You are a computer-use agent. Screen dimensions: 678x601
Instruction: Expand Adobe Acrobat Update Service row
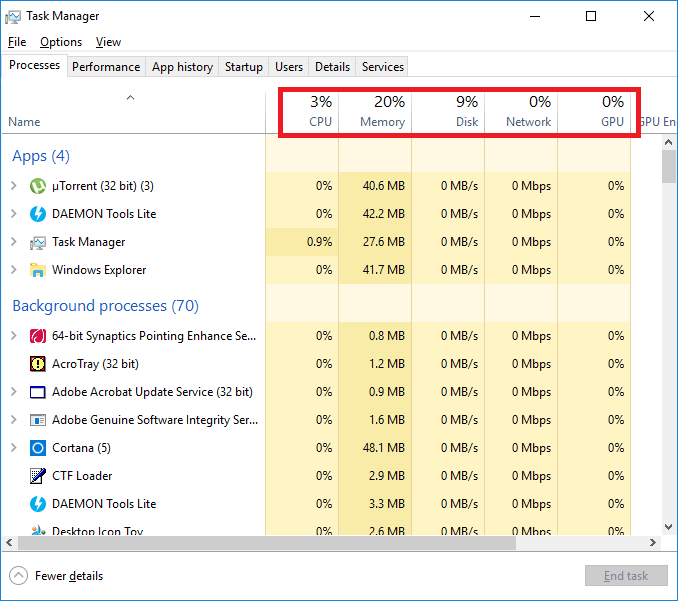(x=13, y=392)
